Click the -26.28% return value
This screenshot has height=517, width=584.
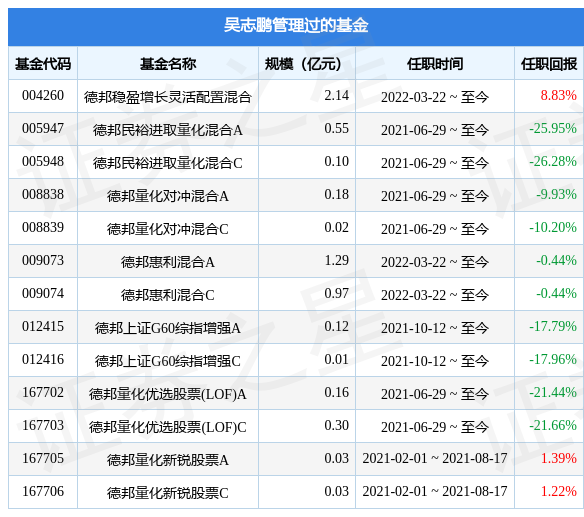click(553, 162)
